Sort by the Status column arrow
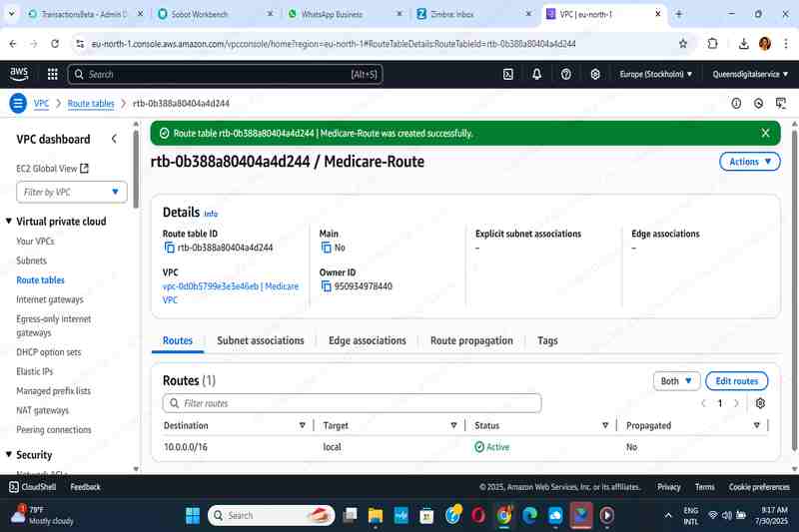 tap(605, 425)
